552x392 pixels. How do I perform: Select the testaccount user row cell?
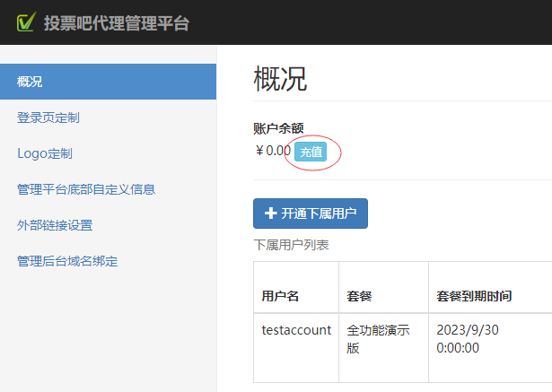point(296,330)
